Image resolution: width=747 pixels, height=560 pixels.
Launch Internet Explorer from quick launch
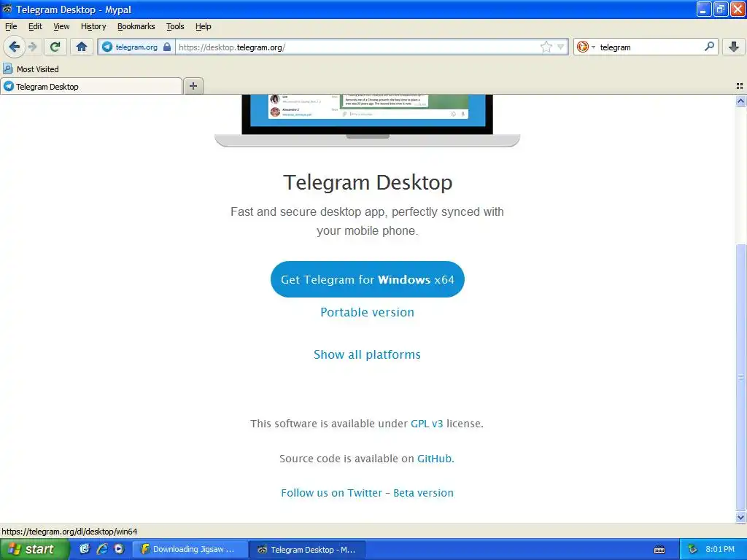point(102,549)
